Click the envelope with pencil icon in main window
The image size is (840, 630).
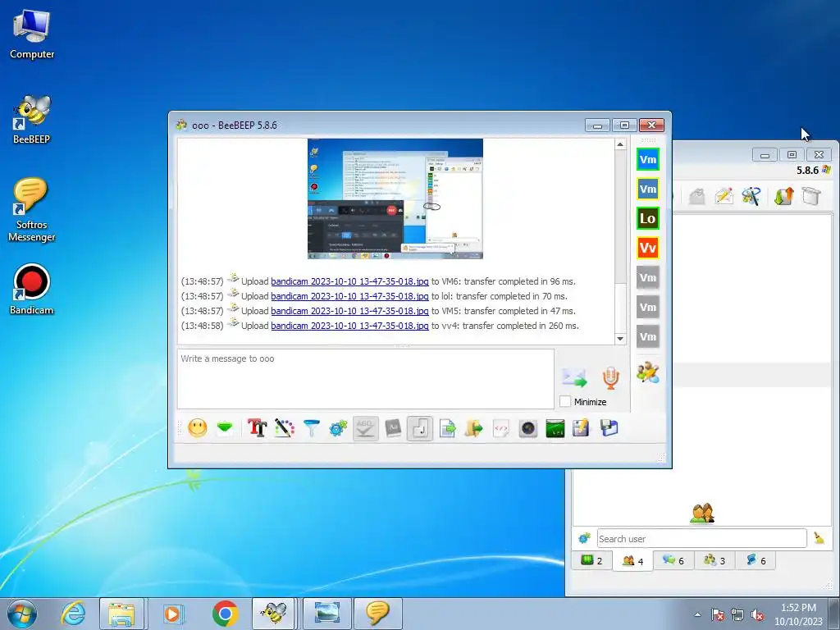724,196
